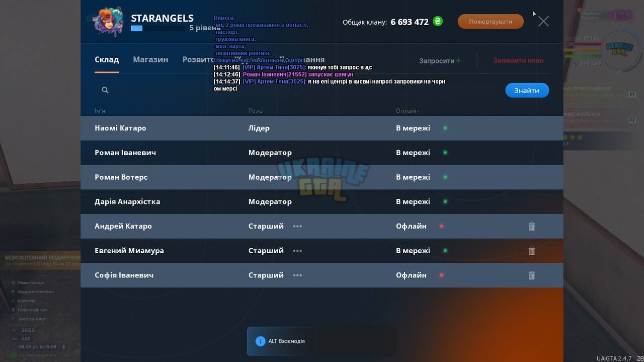Focus the member search input field
This screenshot has height=362, width=644.
297,90
